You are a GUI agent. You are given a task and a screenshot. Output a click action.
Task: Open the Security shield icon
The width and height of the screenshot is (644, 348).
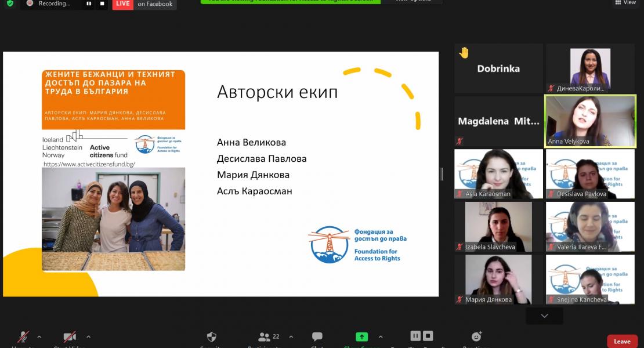[212, 337]
